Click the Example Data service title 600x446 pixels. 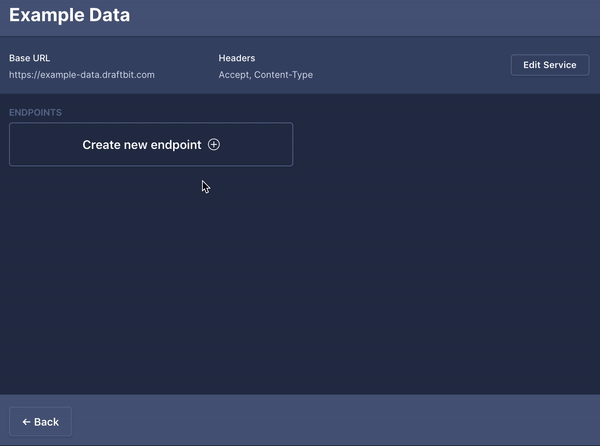pos(69,16)
